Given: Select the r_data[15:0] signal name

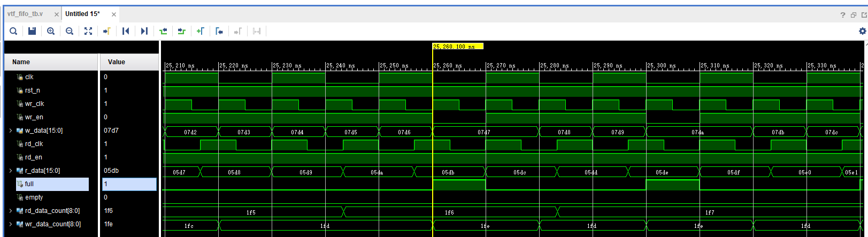Looking at the screenshot, I should coord(42,171).
